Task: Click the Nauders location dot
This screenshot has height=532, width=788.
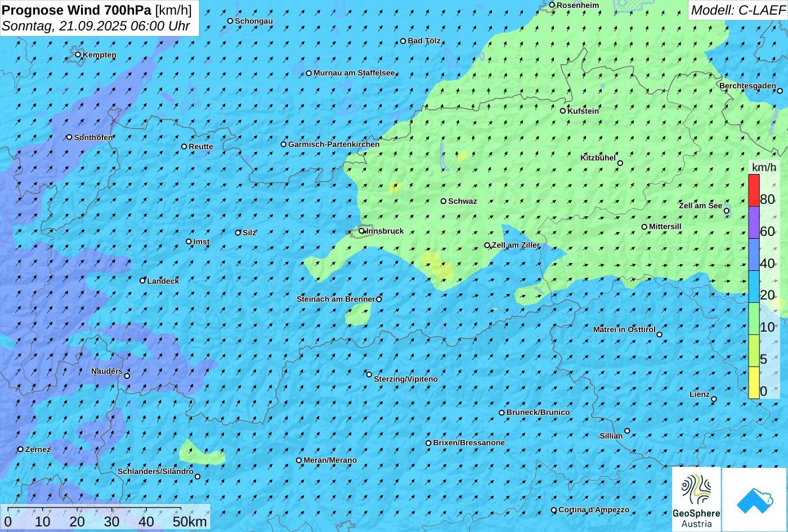Action: pyautogui.click(x=127, y=376)
